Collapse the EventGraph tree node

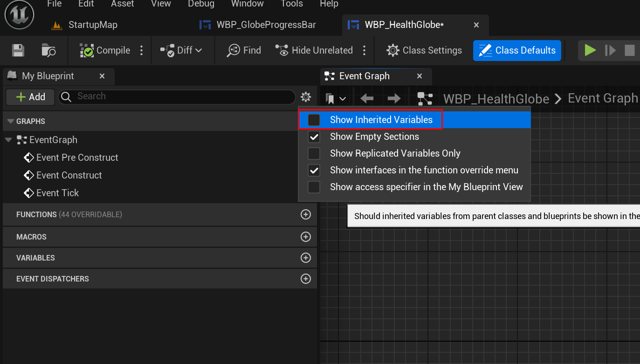[8, 140]
